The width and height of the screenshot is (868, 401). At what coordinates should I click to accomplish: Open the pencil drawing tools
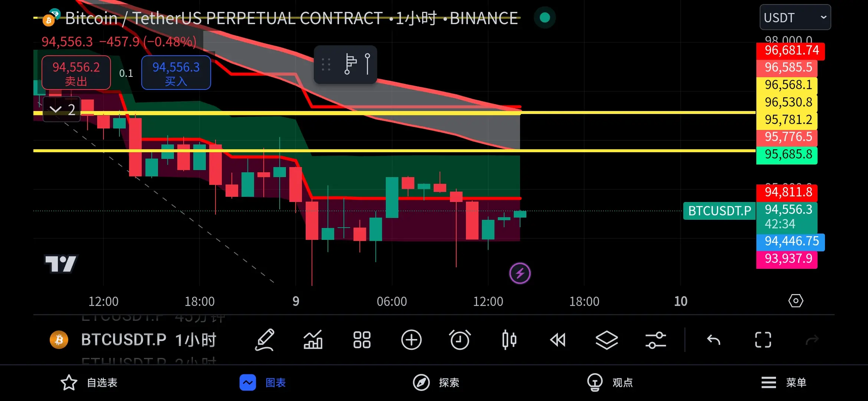coord(264,340)
